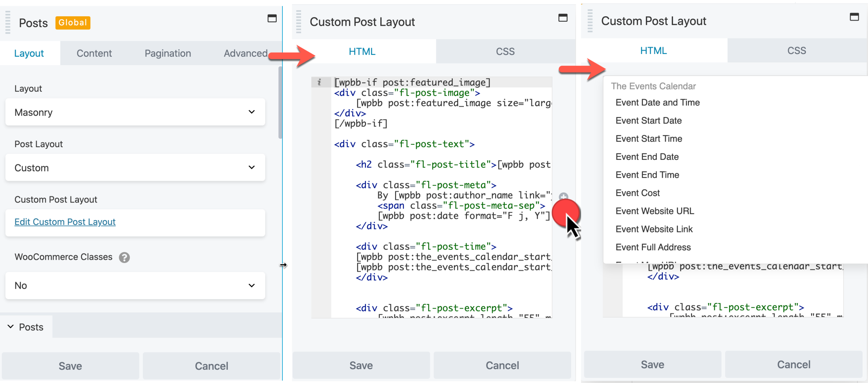
Task: Click the [wpbb-if post:featured_image] code line
Action: [x=412, y=82]
